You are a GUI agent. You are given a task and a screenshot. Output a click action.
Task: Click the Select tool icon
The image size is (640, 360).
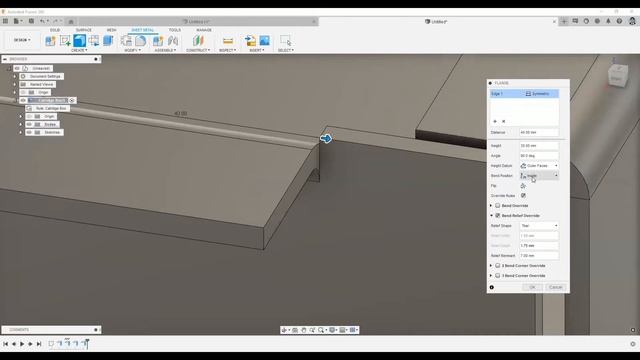point(285,40)
